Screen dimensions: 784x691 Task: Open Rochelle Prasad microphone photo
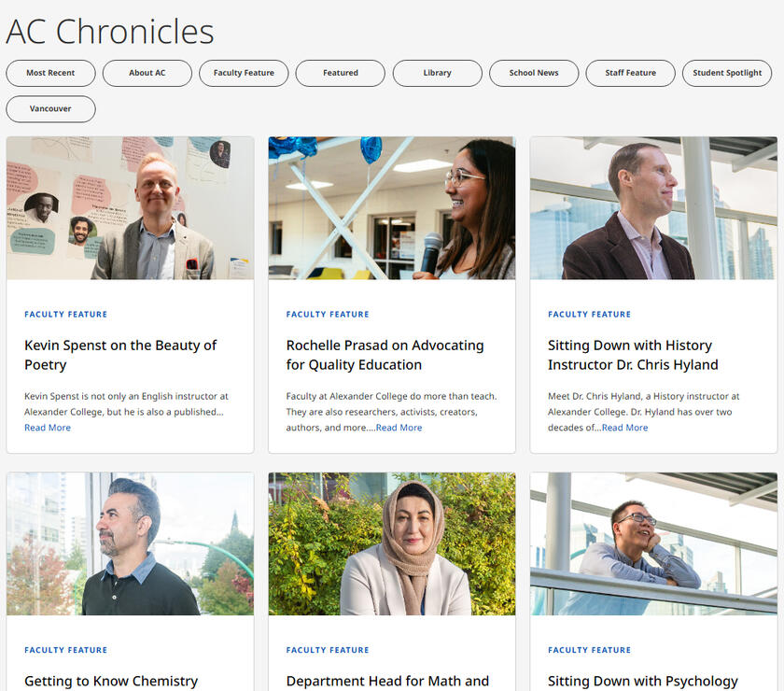click(x=392, y=208)
